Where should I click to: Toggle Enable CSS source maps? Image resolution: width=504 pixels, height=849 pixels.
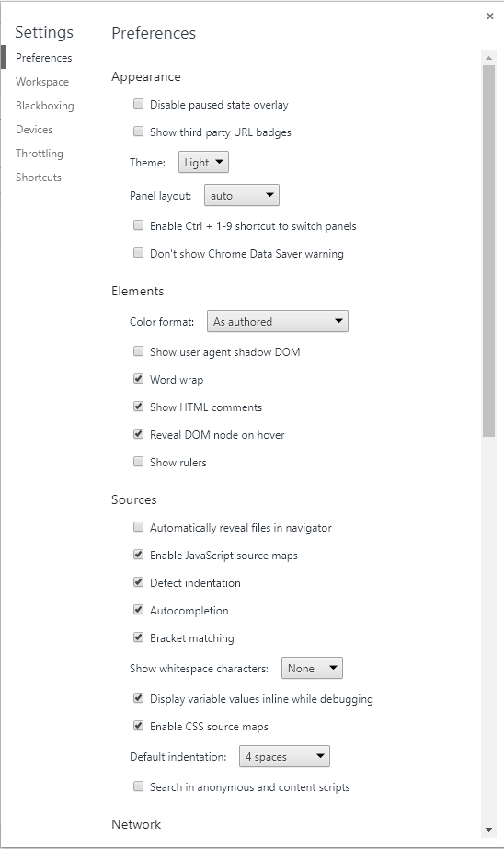[x=139, y=726]
